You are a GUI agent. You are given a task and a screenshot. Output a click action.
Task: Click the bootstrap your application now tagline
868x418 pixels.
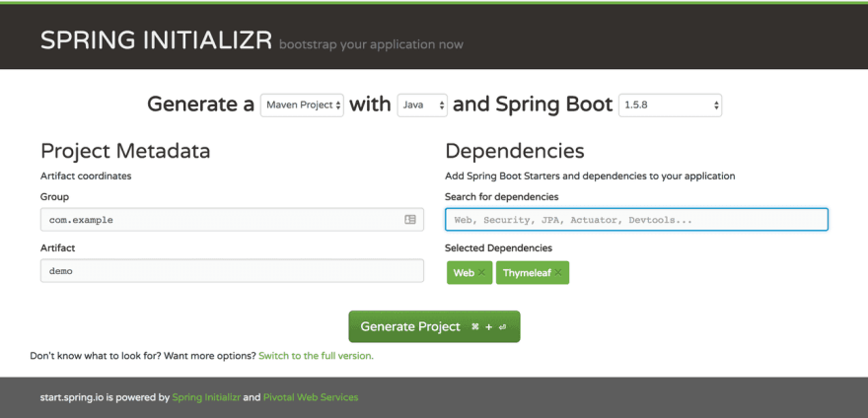click(x=371, y=44)
